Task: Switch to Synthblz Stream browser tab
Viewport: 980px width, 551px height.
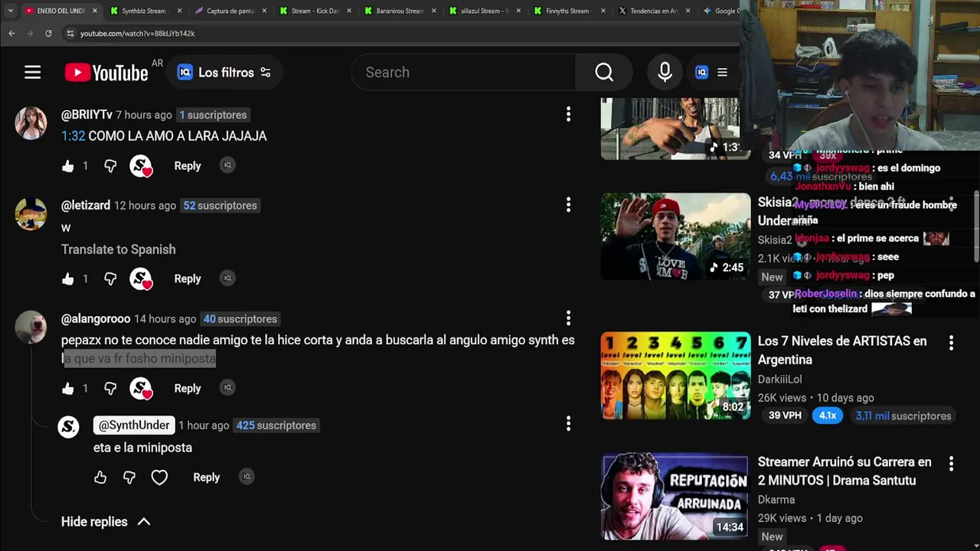Action: coord(145,11)
